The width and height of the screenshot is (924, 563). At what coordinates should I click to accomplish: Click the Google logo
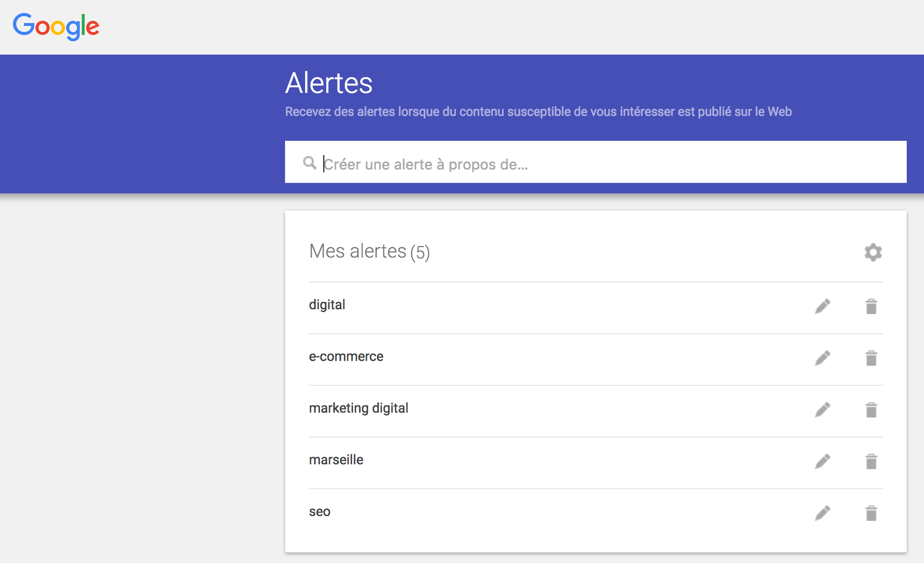tap(56, 26)
